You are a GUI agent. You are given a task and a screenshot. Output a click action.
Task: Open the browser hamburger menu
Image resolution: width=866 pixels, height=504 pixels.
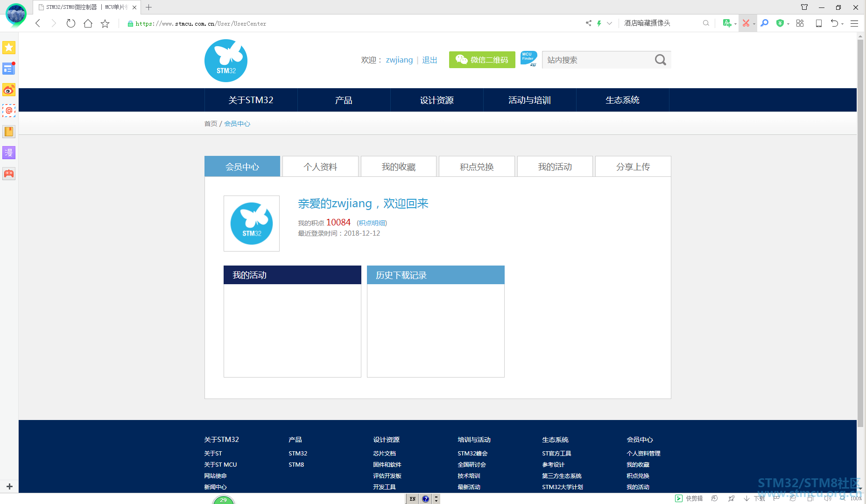coord(854,23)
